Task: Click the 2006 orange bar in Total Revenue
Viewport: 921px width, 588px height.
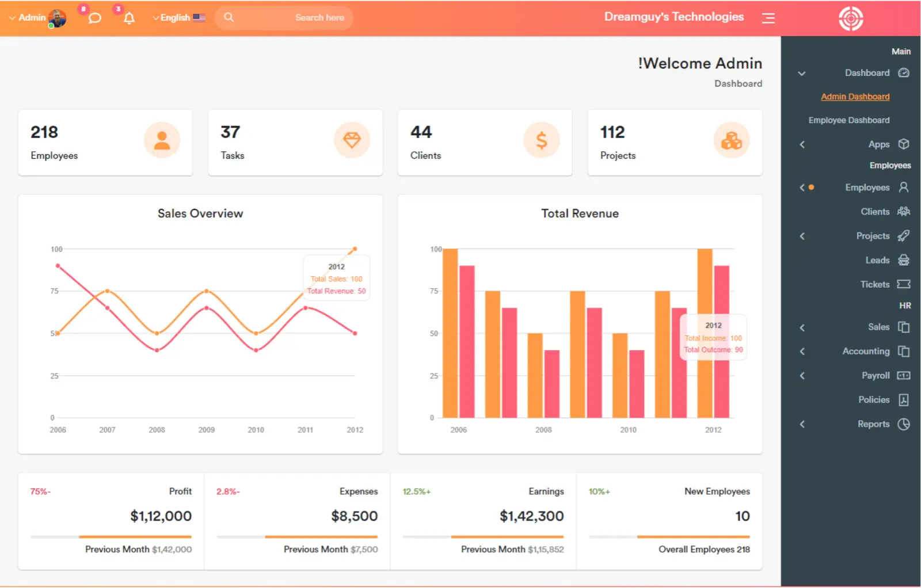Action: coord(450,333)
